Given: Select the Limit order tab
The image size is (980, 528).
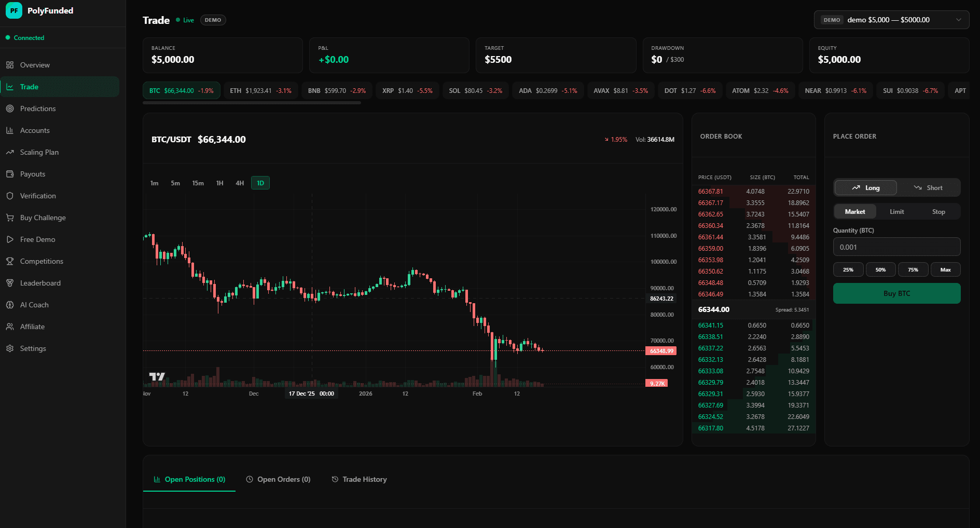Looking at the screenshot, I should pyautogui.click(x=896, y=211).
